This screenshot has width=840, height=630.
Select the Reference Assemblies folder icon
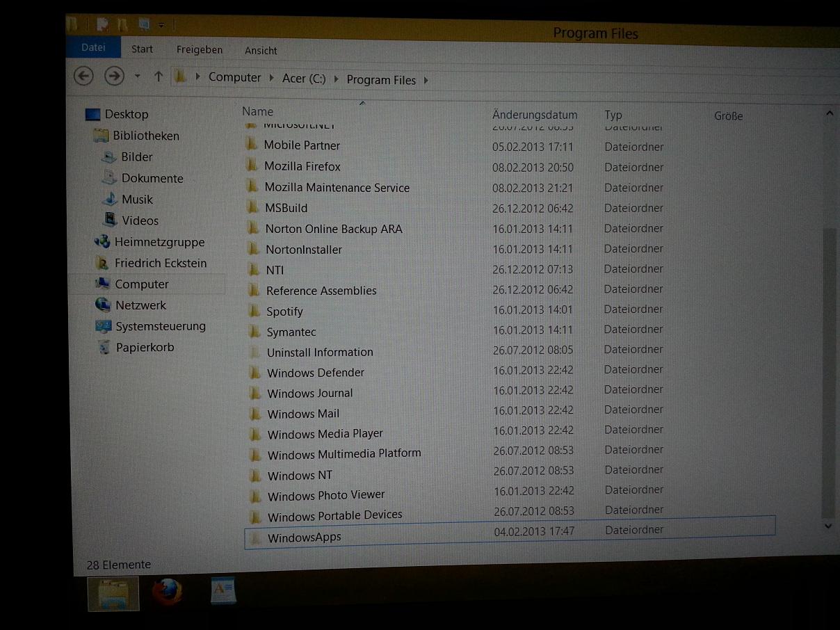[255, 290]
